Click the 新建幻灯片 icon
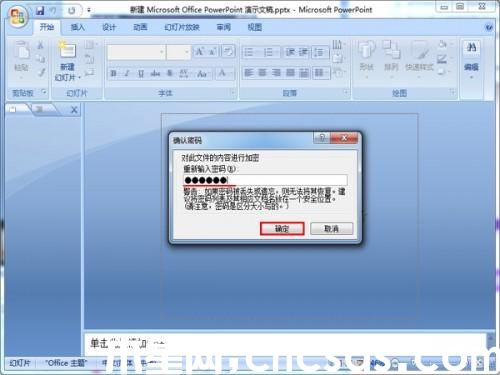Viewport: 500px width, 375px height. tap(68, 50)
